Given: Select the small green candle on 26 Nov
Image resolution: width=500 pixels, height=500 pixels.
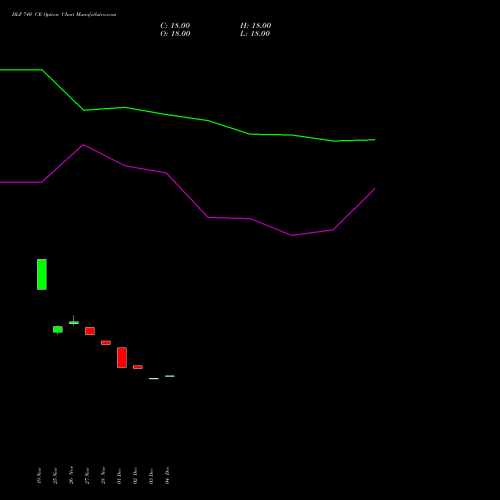Looking at the screenshot, I should [74, 322].
